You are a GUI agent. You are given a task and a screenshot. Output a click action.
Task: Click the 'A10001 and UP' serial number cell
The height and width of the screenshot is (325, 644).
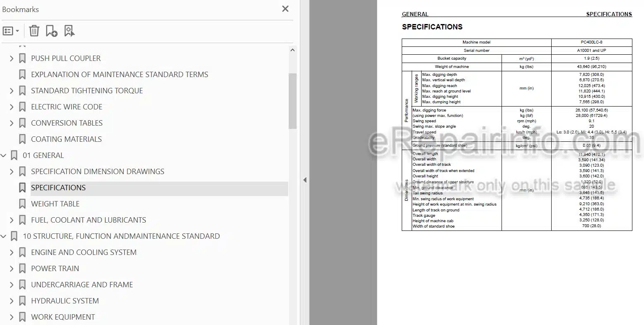[x=591, y=51]
